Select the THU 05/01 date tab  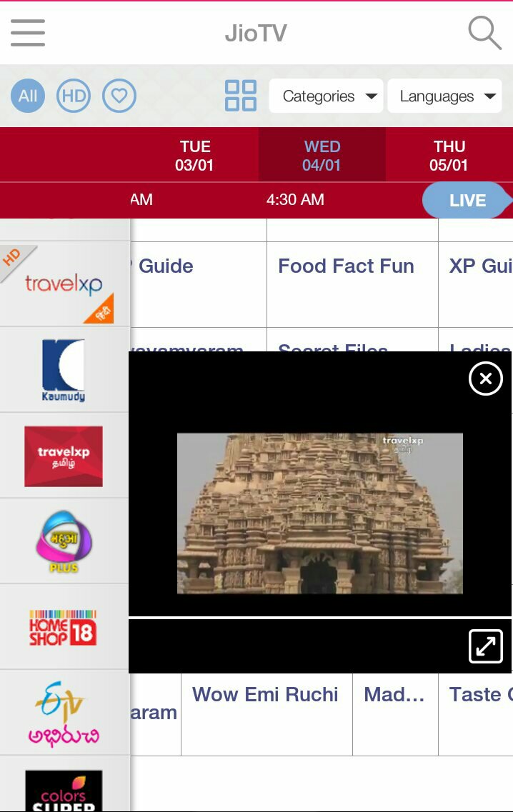tap(449, 156)
